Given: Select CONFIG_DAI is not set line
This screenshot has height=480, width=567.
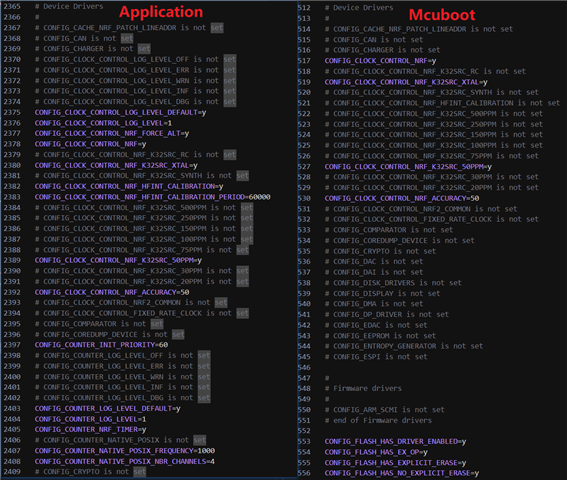Looking at the screenshot, I should pyautogui.click(x=374, y=272).
